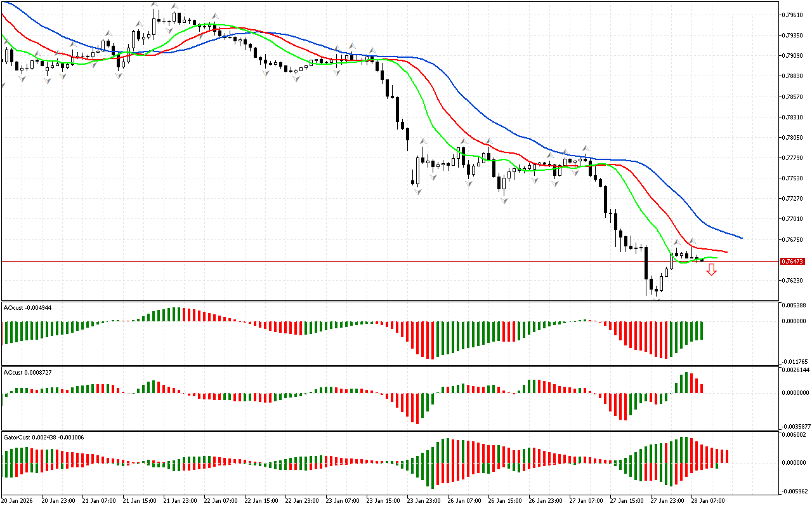Screen dimensions: 812x508
Task: Click the 0.76230 price scale value
Action: click(x=794, y=280)
